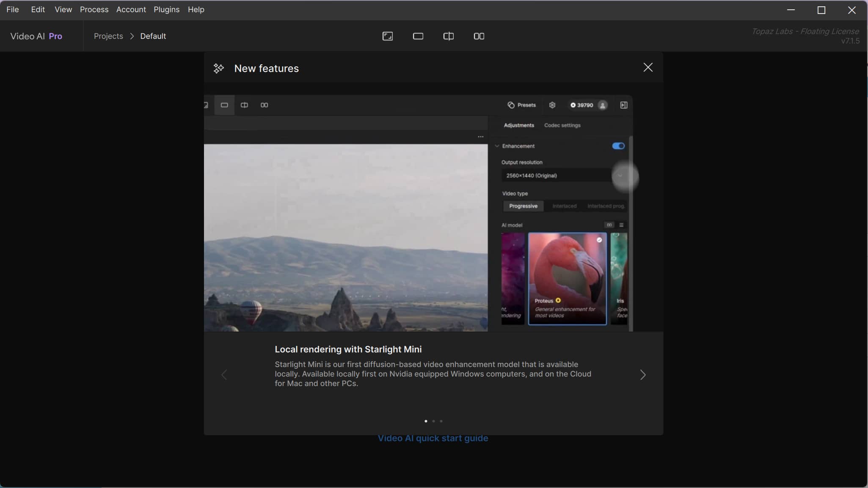Click the New features sparkle icon
Screen dimensions: 868x488
coord(218,69)
